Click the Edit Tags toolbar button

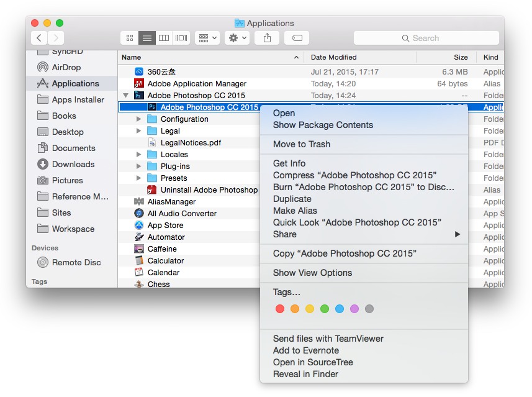pos(297,38)
